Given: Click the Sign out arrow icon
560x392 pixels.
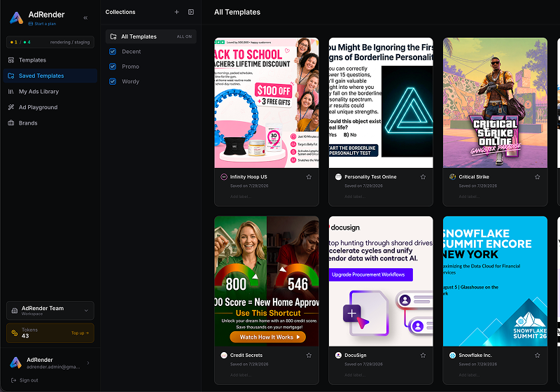Looking at the screenshot, I should coord(13,380).
